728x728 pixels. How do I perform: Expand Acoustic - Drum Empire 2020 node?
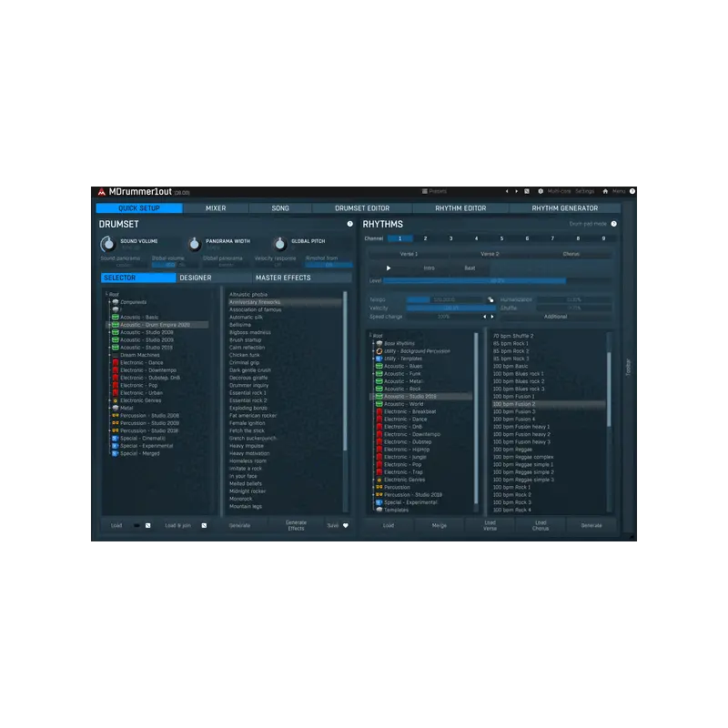click(110, 325)
